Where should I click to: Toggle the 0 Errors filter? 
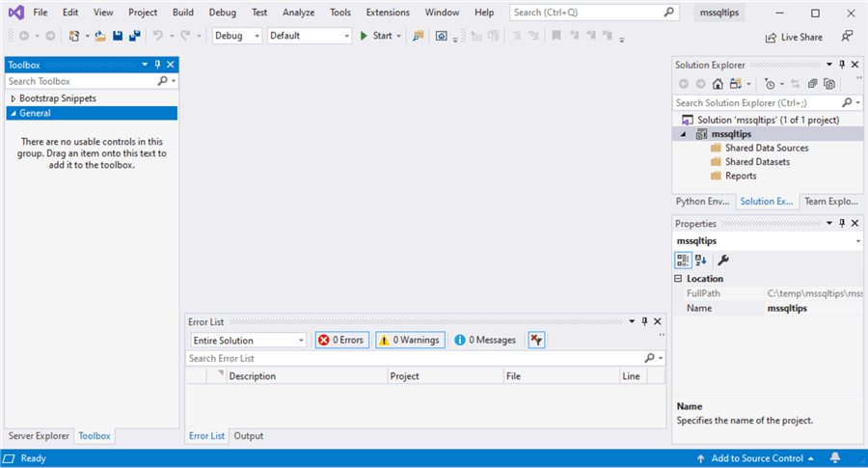click(x=341, y=340)
